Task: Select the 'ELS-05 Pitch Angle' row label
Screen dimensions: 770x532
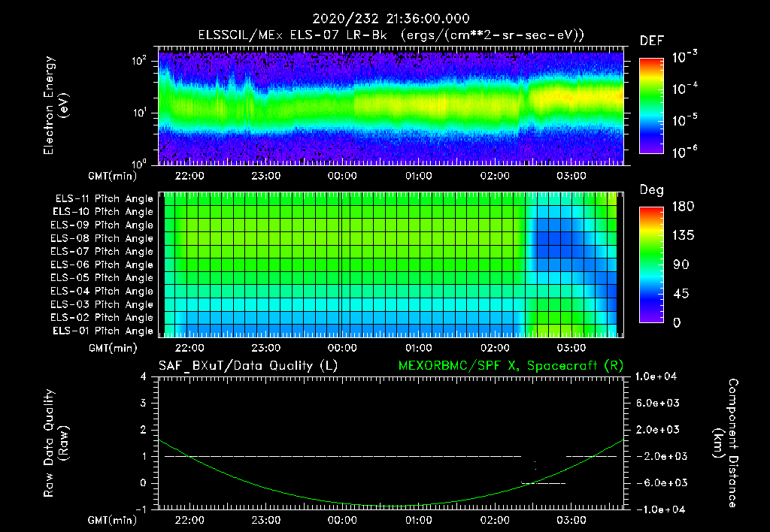Action: [102, 278]
